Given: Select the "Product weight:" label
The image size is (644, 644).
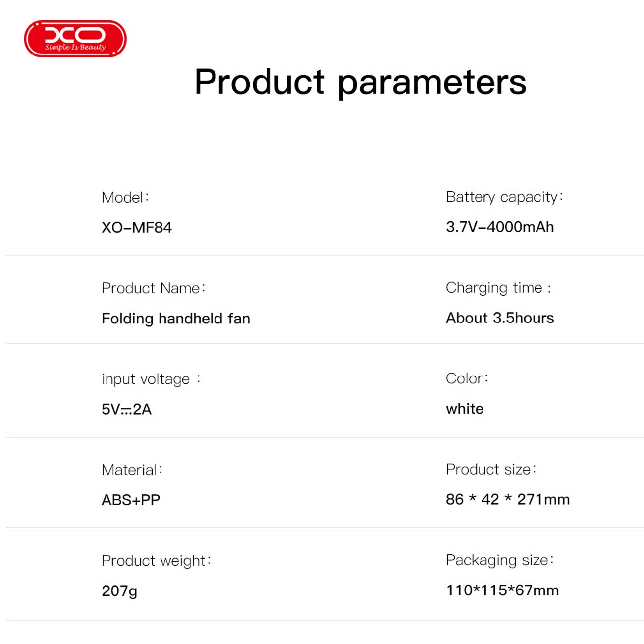Looking at the screenshot, I should tap(156, 560).
